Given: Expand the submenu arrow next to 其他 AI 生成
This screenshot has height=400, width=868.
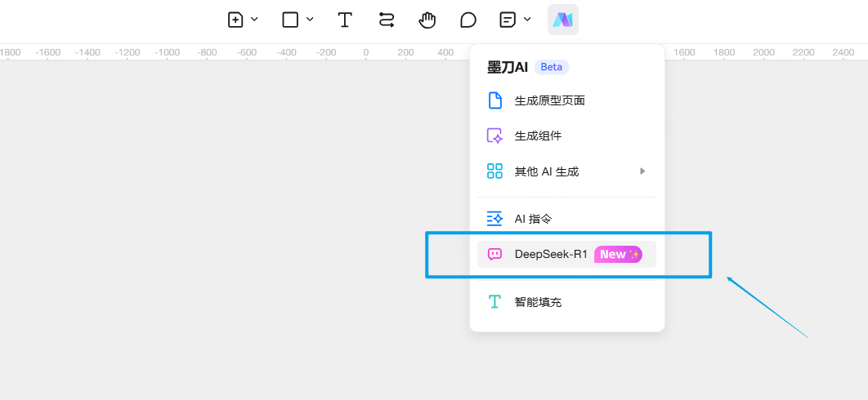Looking at the screenshot, I should point(642,171).
